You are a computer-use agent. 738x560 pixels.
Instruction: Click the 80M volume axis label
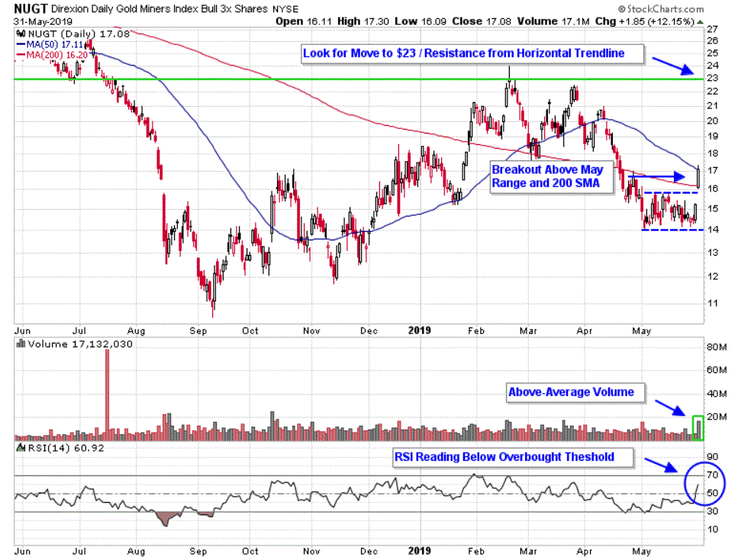[x=717, y=347]
